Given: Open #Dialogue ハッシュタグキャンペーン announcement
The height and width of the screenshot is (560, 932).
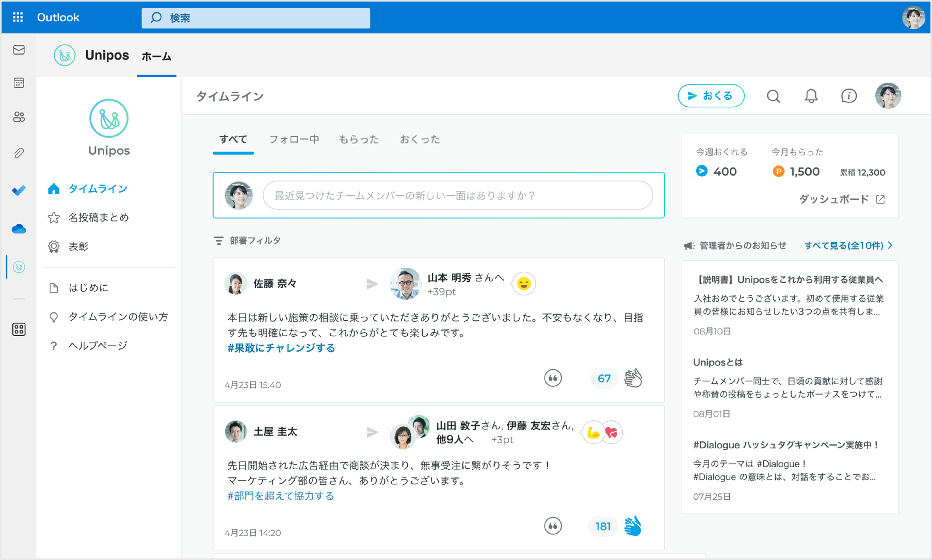Looking at the screenshot, I should (786, 445).
